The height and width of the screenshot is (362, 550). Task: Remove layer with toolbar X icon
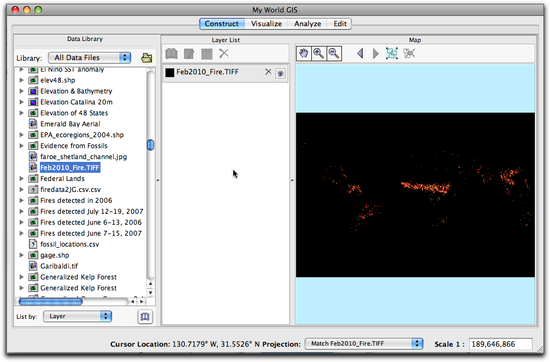(224, 54)
